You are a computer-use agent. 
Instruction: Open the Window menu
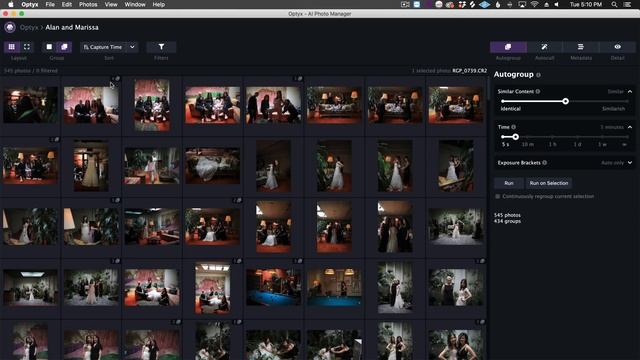[x=135, y=4]
